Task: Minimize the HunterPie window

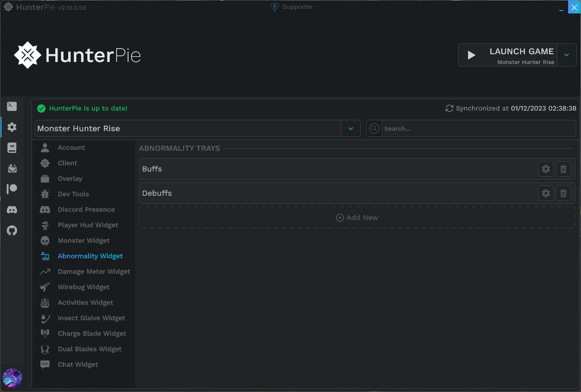Action: [x=561, y=7]
